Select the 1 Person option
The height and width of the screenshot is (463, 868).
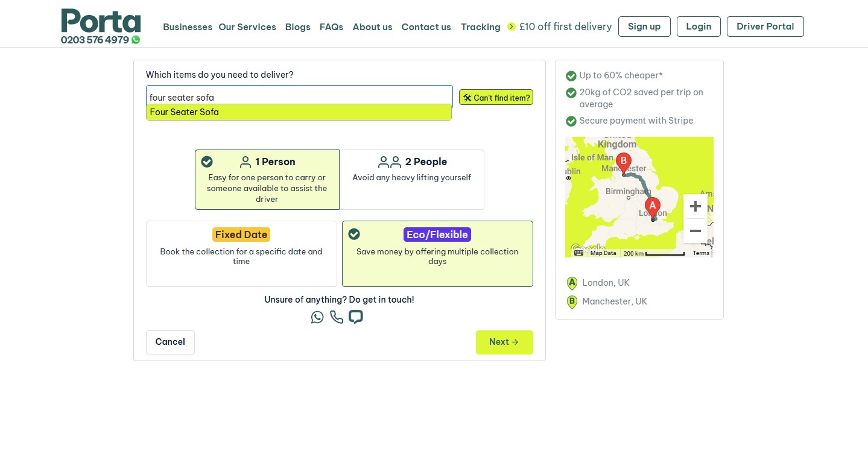click(x=267, y=180)
